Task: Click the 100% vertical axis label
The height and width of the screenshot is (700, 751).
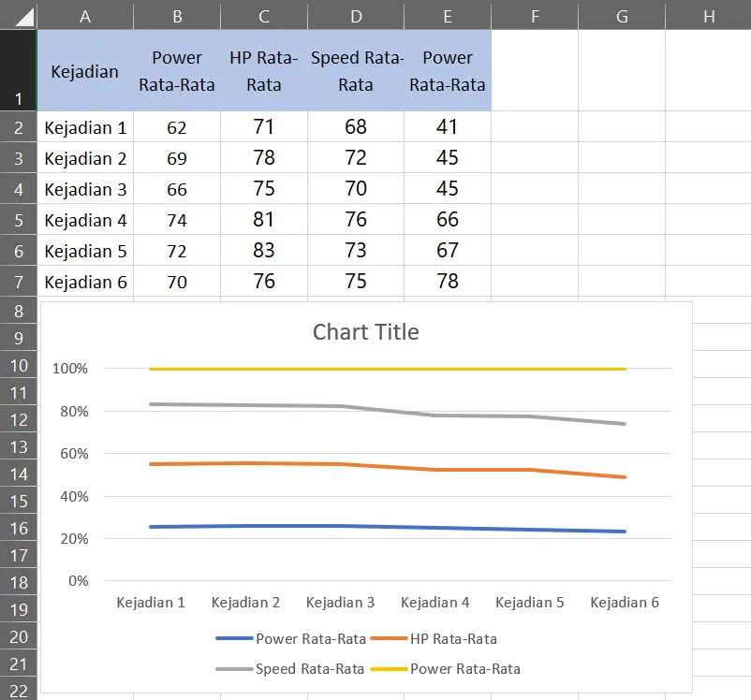Action: [x=70, y=369]
